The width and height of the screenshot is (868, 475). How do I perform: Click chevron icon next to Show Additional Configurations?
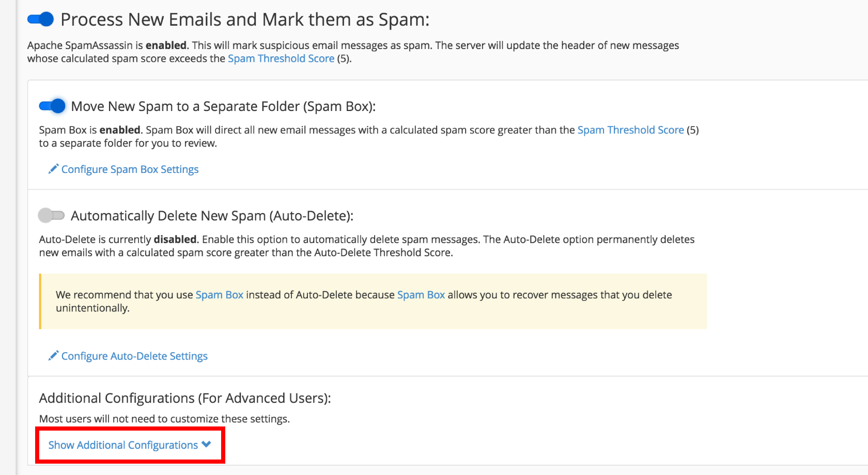[x=206, y=445]
